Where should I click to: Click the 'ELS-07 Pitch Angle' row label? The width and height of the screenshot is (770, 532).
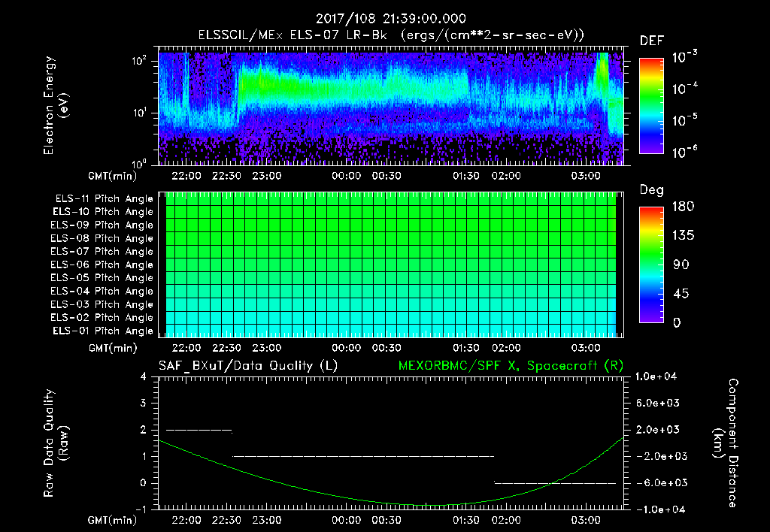coord(102,251)
